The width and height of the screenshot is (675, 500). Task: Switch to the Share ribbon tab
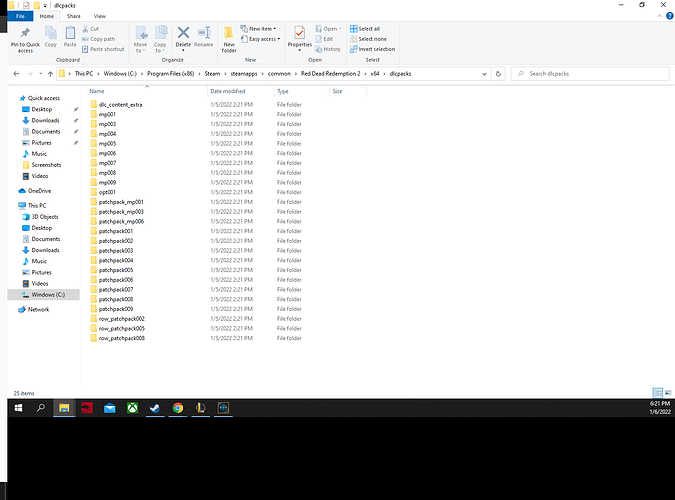tap(74, 16)
